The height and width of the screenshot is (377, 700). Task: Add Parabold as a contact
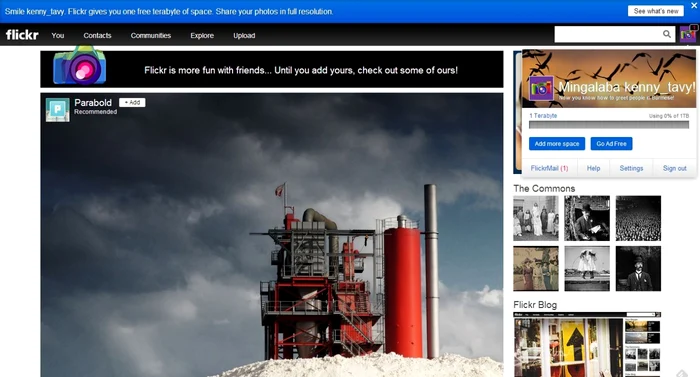[132, 102]
